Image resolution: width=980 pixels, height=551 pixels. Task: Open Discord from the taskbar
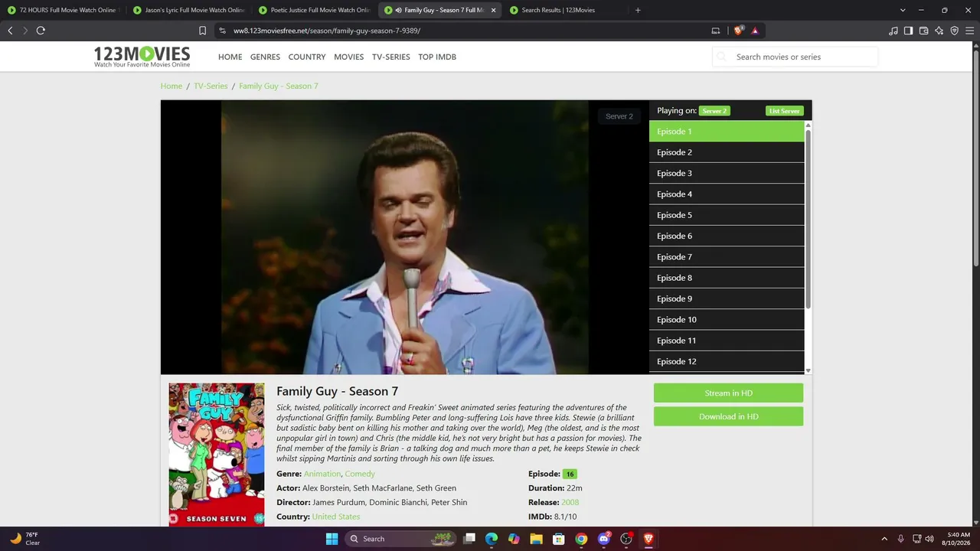604,539
